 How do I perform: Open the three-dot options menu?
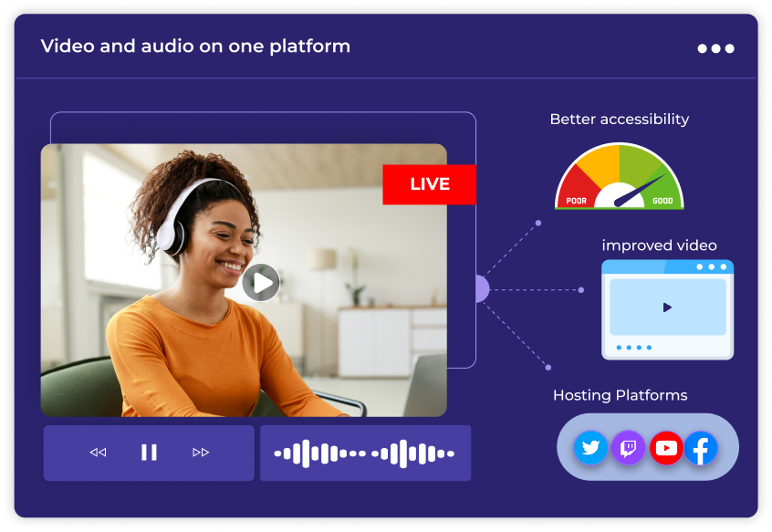coord(715,48)
